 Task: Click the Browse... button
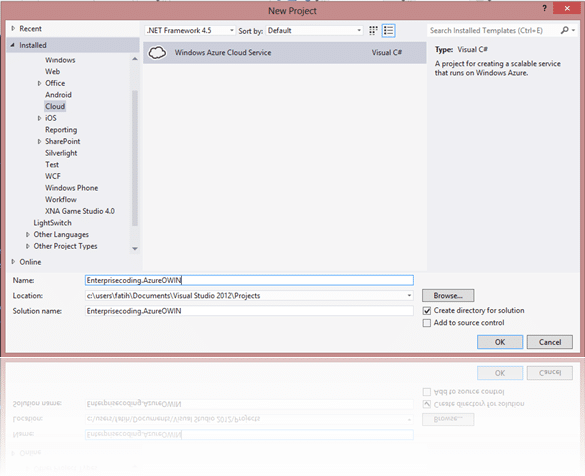(x=448, y=295)
